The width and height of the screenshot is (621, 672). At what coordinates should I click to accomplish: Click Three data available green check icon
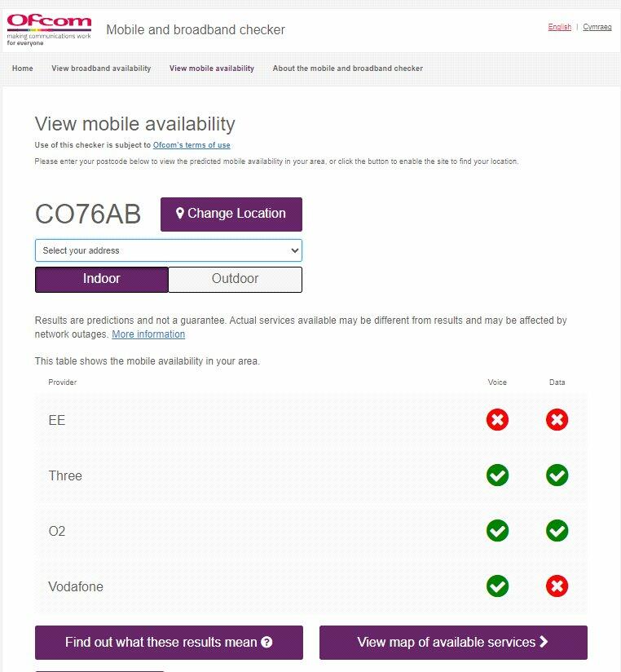click(557, 475)
